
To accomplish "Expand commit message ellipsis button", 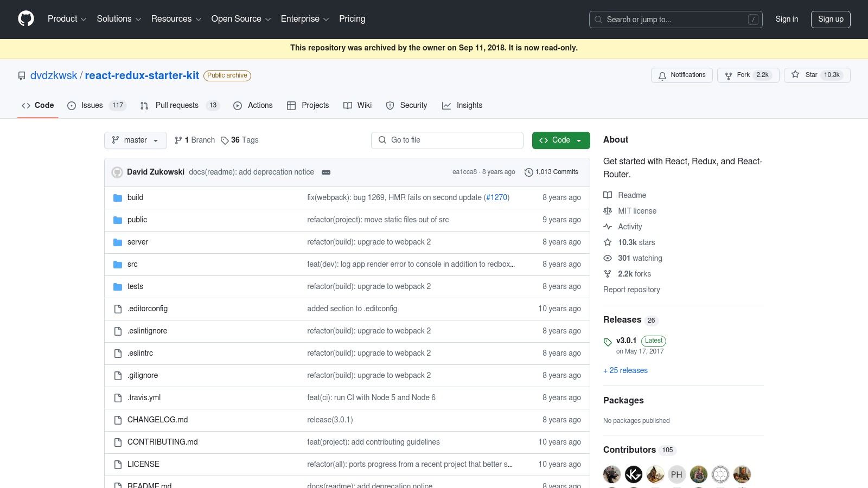I will pos(326,172).
